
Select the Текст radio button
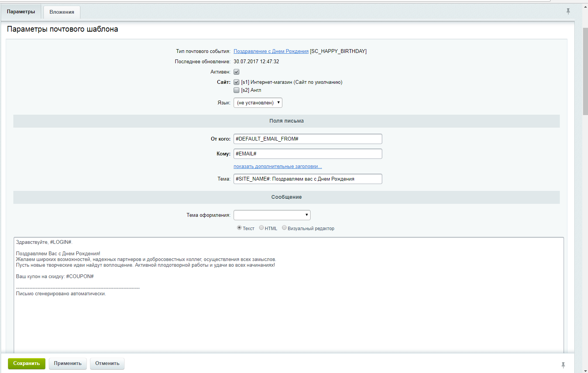point(239,228)
